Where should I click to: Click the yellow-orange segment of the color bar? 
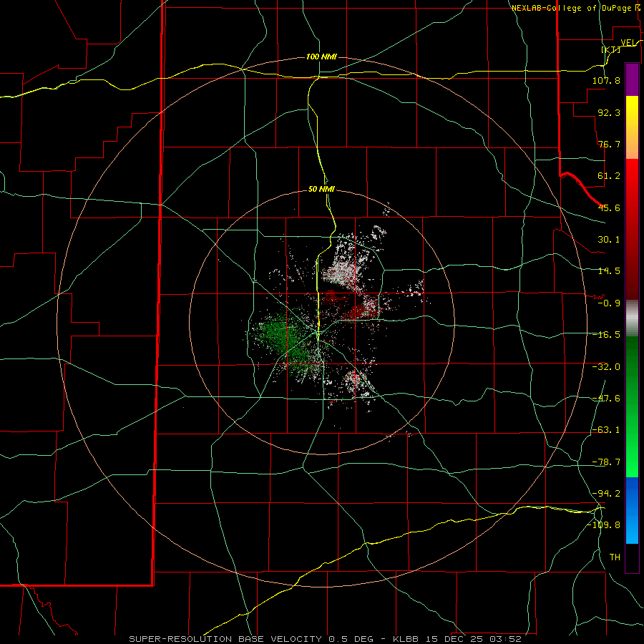[x=632, y=127]
